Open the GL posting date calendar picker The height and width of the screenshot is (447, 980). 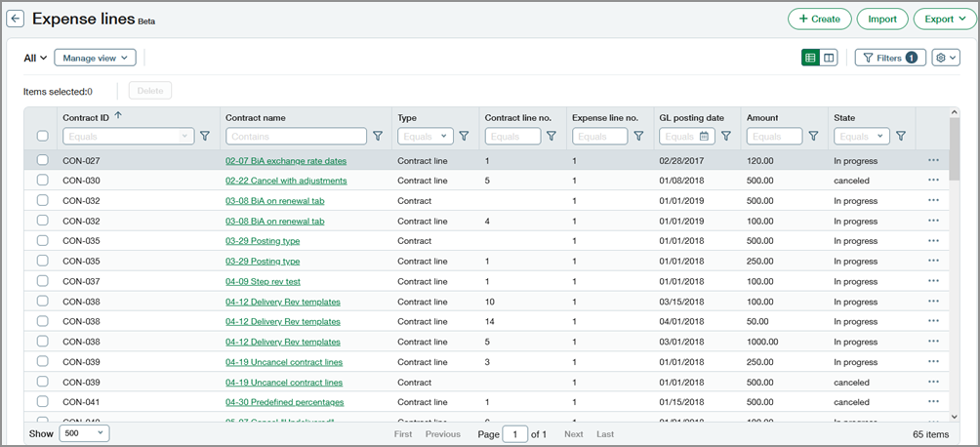705,137
